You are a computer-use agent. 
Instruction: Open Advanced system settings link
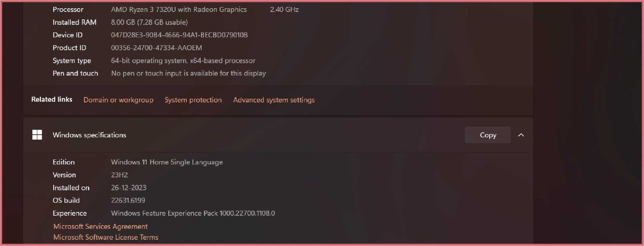274,100
